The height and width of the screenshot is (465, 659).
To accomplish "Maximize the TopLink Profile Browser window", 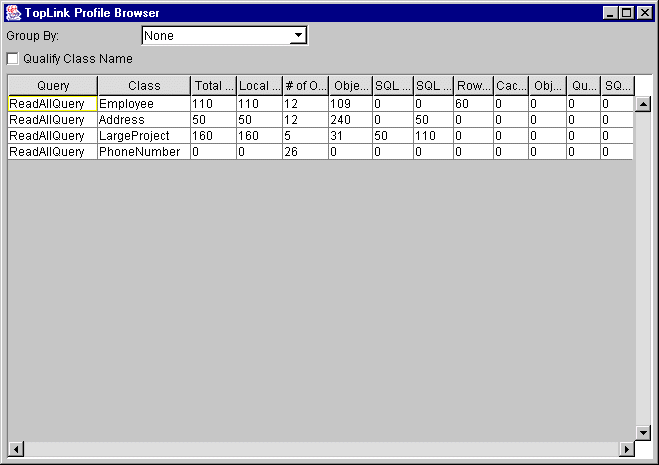I will (x=626, y=13).
